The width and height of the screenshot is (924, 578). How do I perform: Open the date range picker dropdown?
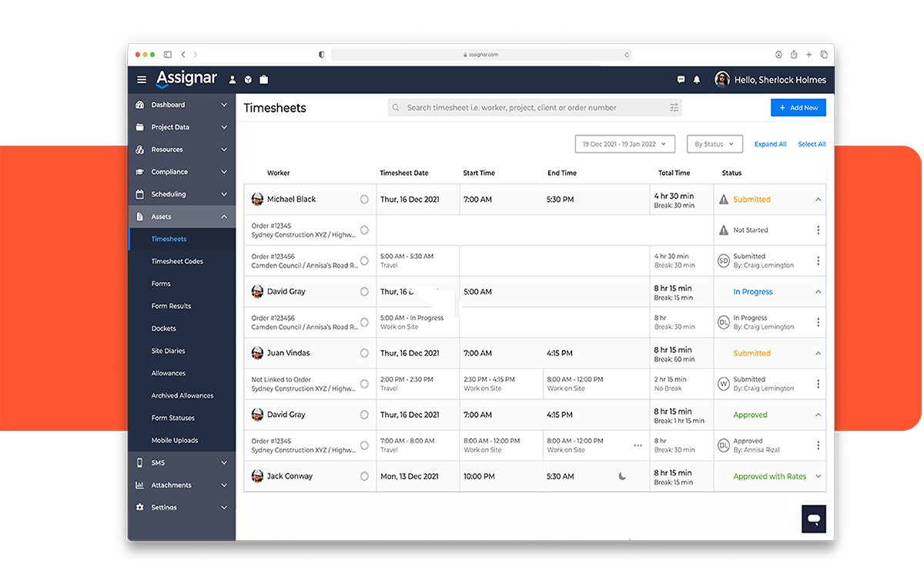pyautogui.click(x=624, y=143)
